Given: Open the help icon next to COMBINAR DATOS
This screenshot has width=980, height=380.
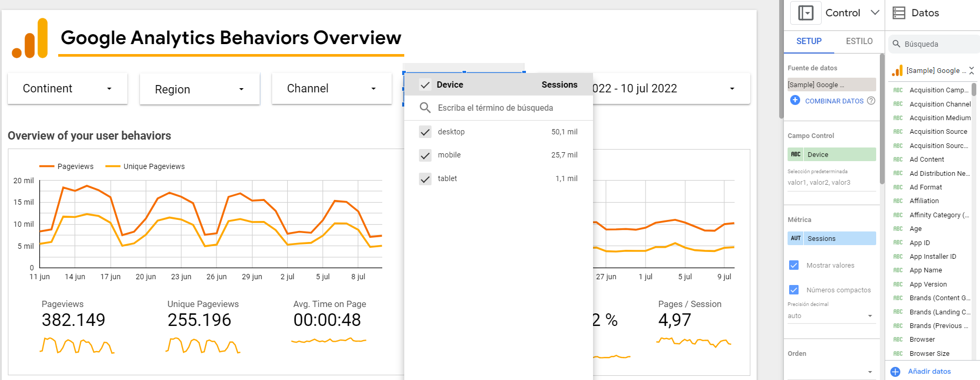Looking at the screenshot, I should coord(871,101).
